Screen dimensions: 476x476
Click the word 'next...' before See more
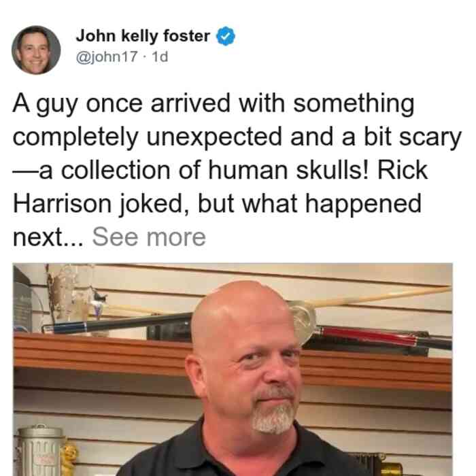point(48,237)
